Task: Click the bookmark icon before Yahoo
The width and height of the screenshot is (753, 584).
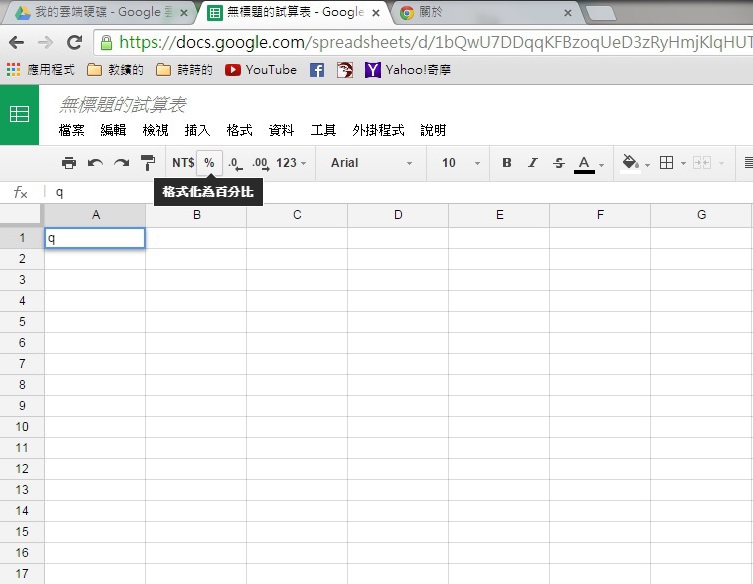Action: 345,70
